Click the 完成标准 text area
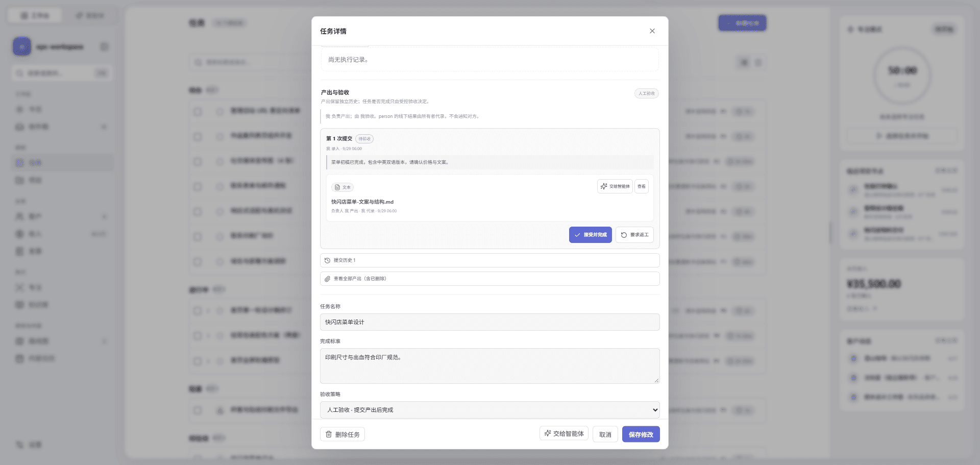Viewport: 980px width, 465px height. tap(489, 366)
